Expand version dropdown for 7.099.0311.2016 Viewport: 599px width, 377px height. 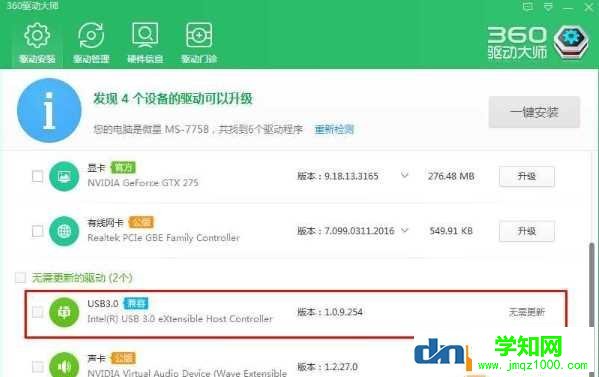click(x=405, y=230)
